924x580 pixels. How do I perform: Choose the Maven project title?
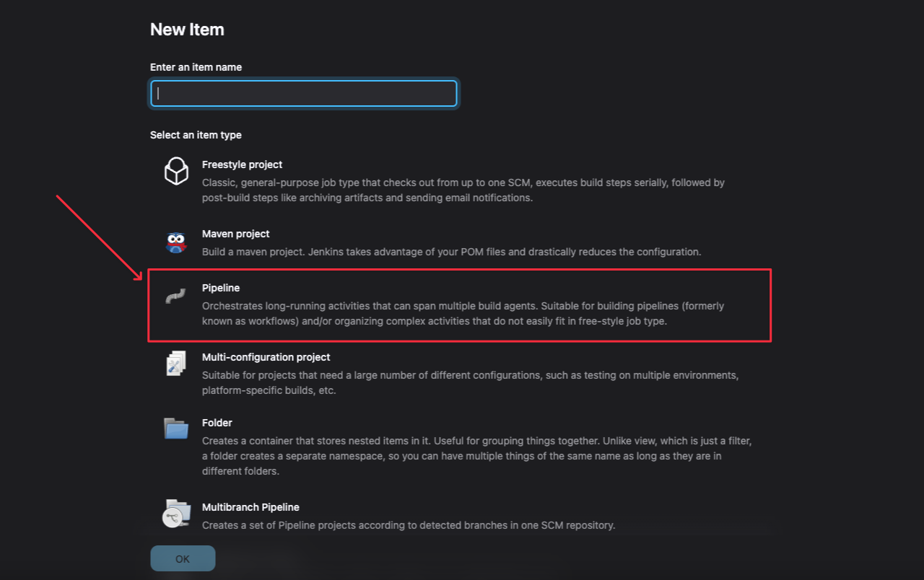point(235,234)
